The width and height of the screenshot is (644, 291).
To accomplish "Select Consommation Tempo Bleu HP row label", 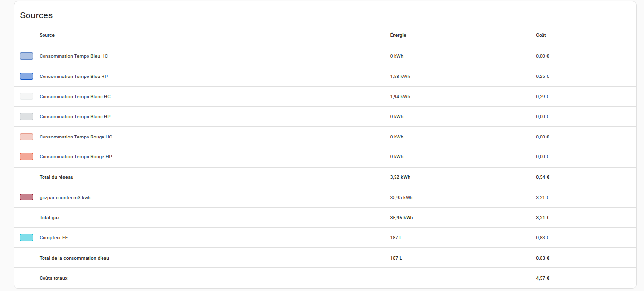I will (73, 77).
